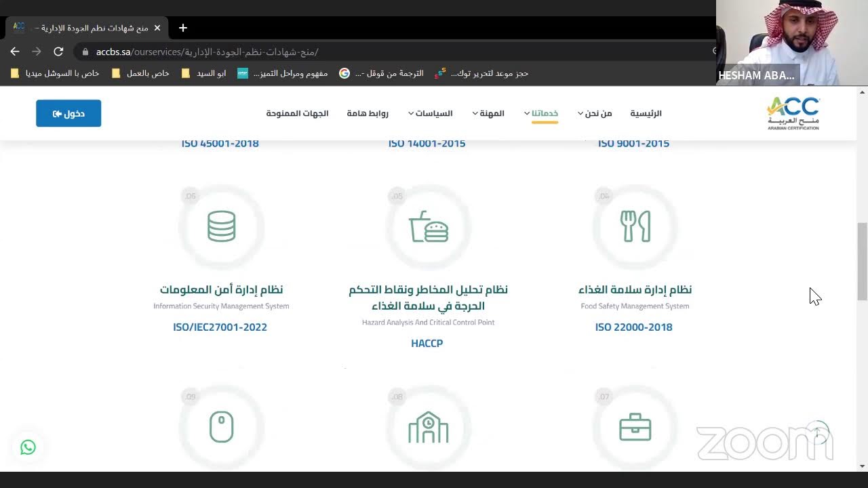
Task: Open a new browser tab
Action: [182, 28]
